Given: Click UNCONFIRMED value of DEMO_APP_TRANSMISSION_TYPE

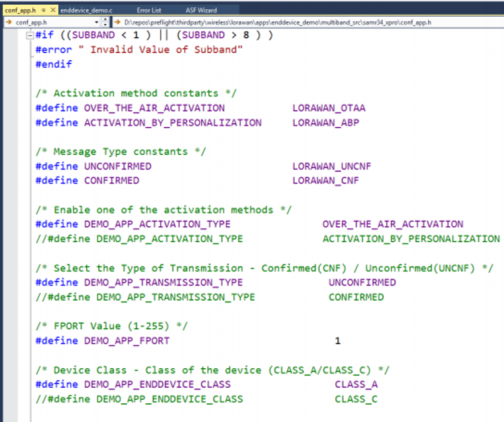Looking at the screenshot, I should (x=362, y=283).
